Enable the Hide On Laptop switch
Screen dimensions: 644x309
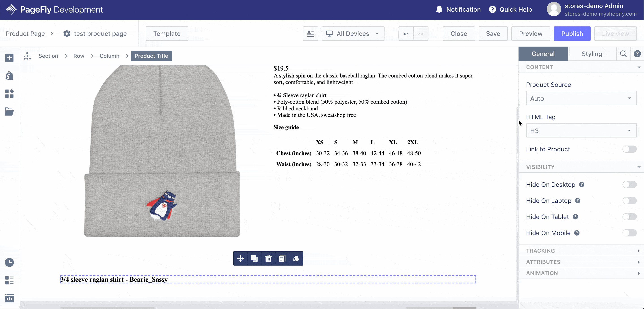(629, 201)
